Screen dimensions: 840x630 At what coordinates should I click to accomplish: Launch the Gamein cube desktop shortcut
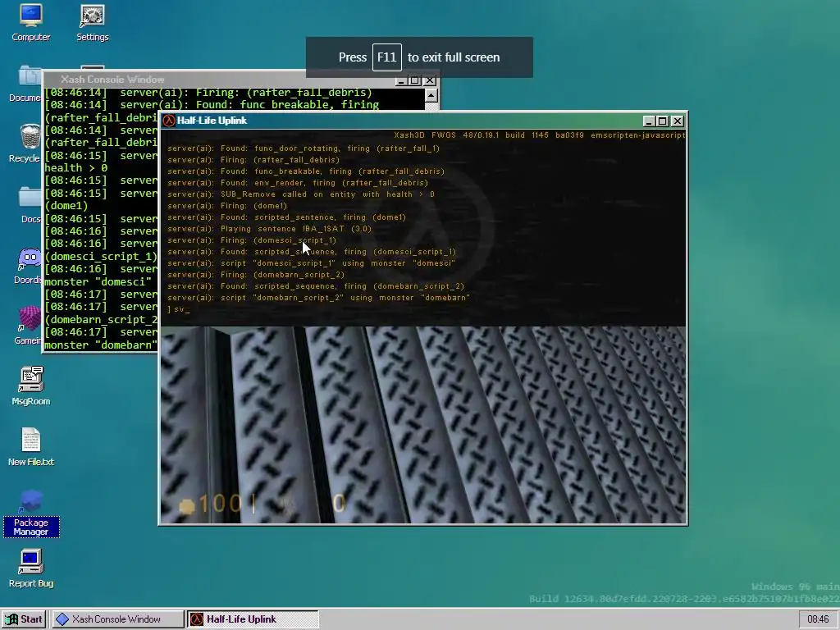point(28,326)
